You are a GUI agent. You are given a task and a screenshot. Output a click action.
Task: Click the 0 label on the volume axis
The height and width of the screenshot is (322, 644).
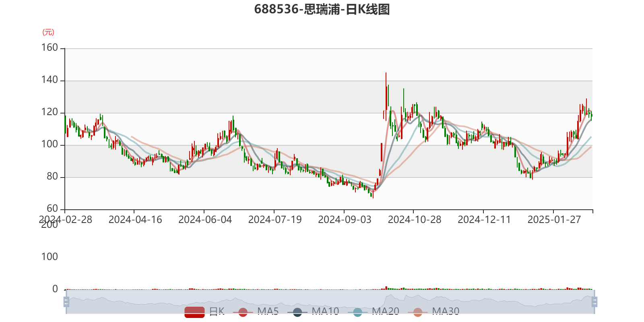click(x=55, y=289)
